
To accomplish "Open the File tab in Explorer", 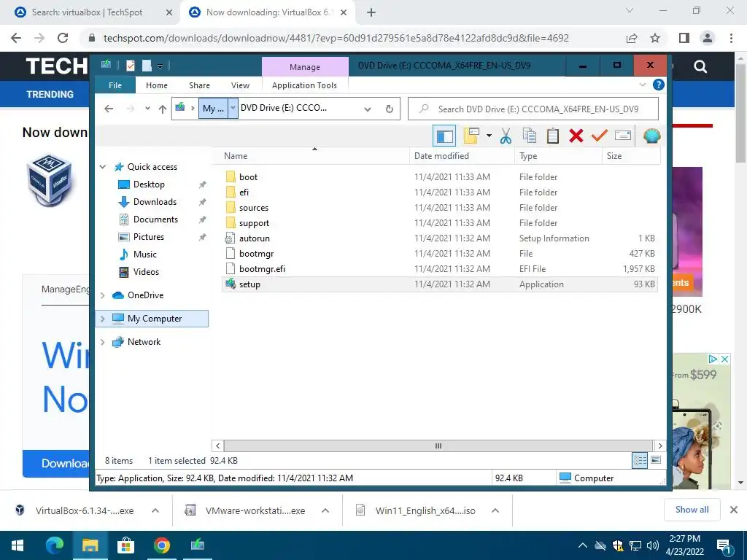I will click(x=115, y=85).
